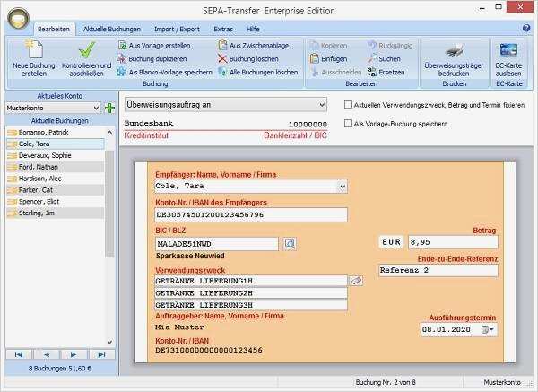The image size is (538, 392).
Task: Select booking Deveraux, Sophie
Action: pos(56,155)
